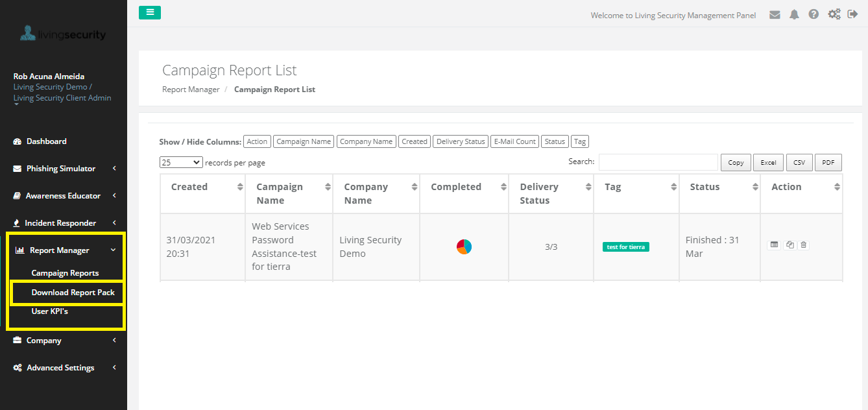
Task: Expand the Phishing Simulator menu
Action: [64, 169]
